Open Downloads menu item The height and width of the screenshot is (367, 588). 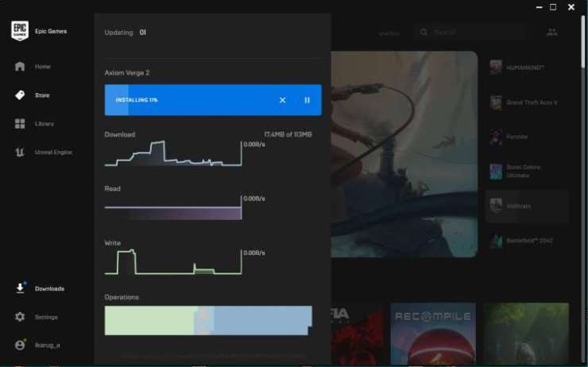[49, 288]
